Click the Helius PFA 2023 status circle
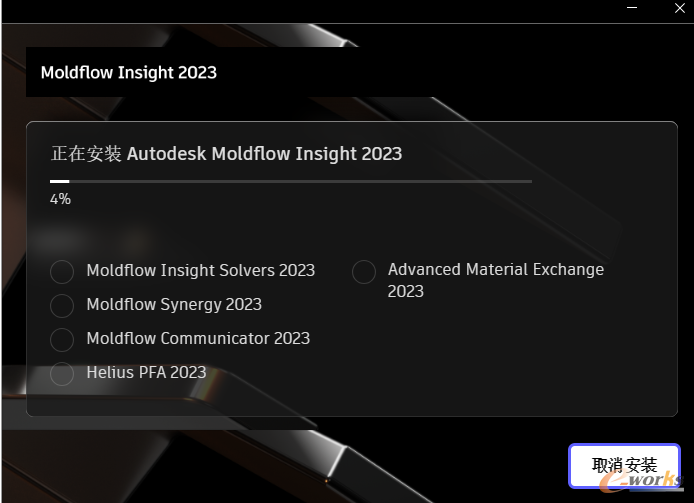694x503 pixels. tap(62, 373)
